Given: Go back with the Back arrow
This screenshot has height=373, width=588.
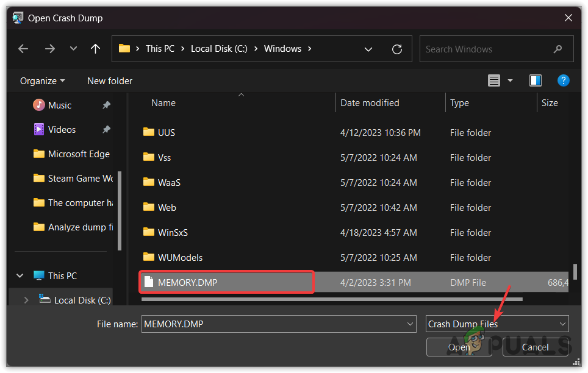Looking at the screenshot, I should (23, 49).
